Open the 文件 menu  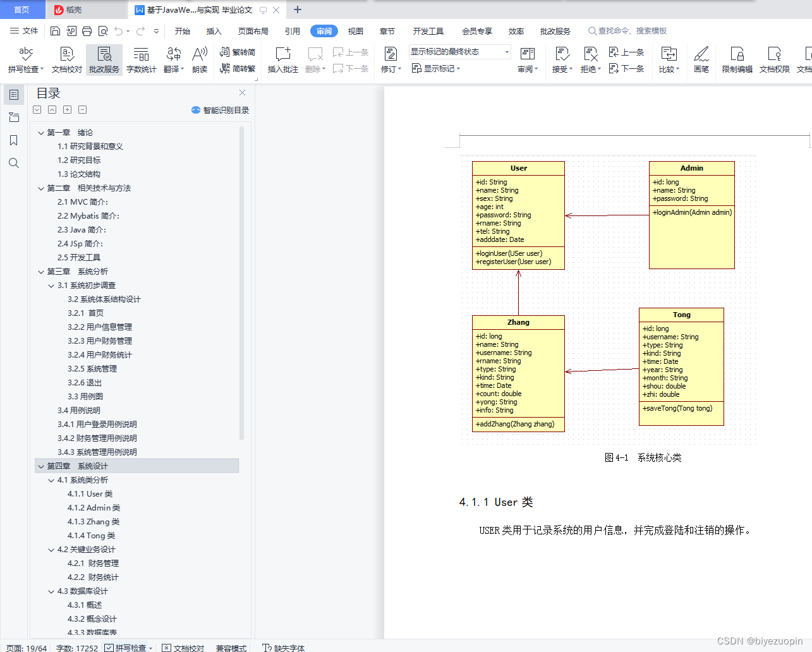[24, 31]
